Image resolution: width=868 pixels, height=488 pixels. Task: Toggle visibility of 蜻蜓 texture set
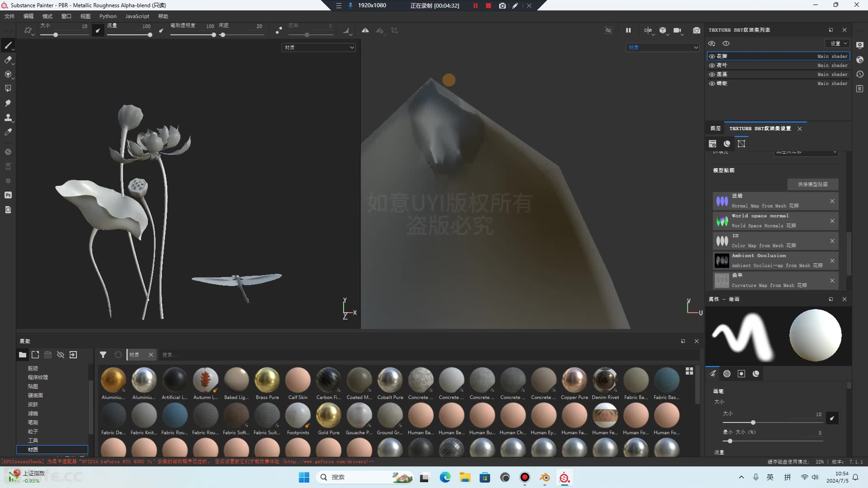[x=712, y=83]
